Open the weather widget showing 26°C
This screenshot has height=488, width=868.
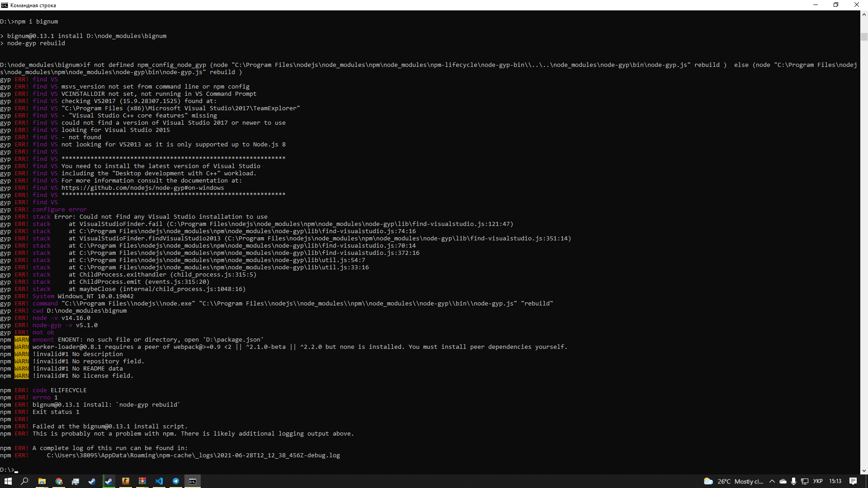734,481
